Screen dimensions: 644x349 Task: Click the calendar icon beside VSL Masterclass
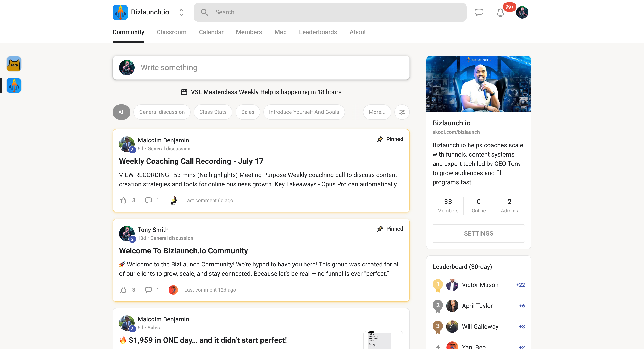(x=184, y=92)
